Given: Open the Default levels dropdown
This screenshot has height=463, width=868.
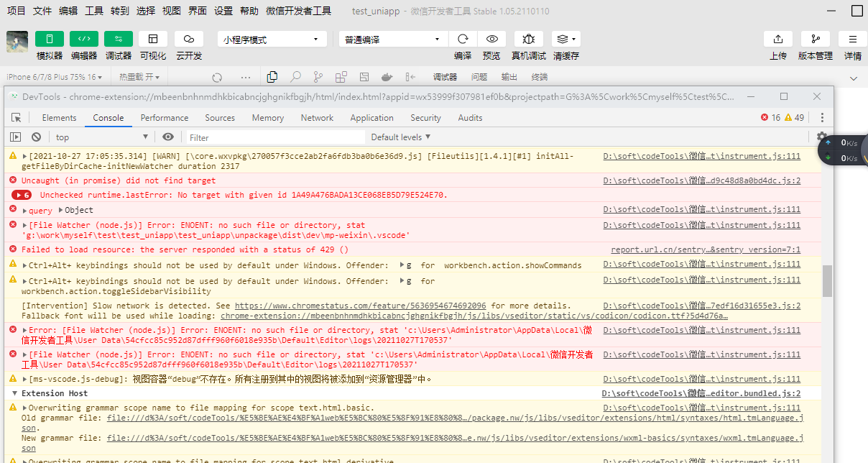Looking at the screenshot, I should click(400, 137).
